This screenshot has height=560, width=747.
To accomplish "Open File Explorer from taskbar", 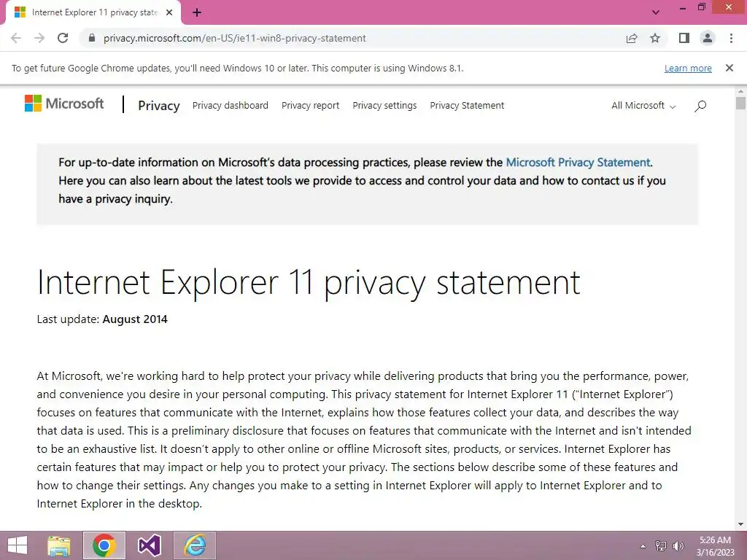I will click(59, 545).
